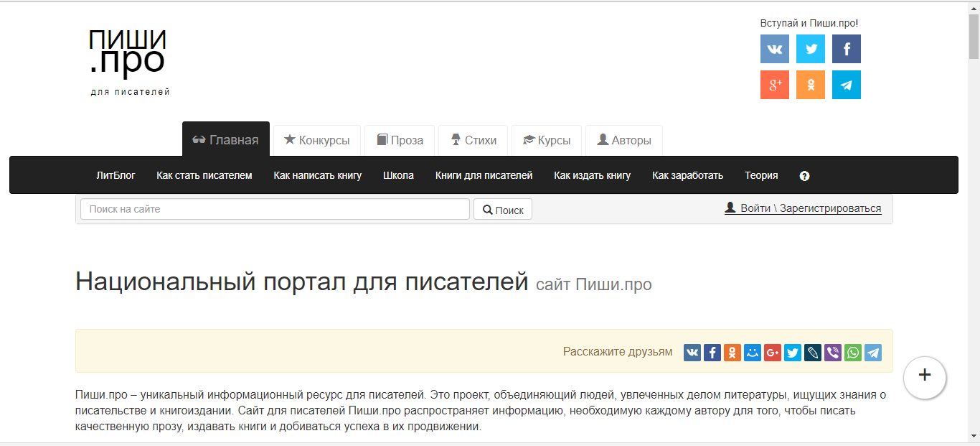This screenshot has width=980, height=446.
Task: Open the VK page in header socials
Action: click(x=775, y=49)
